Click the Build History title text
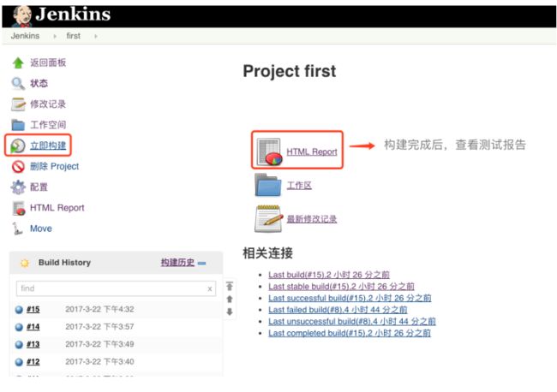 tap(64, 263)
